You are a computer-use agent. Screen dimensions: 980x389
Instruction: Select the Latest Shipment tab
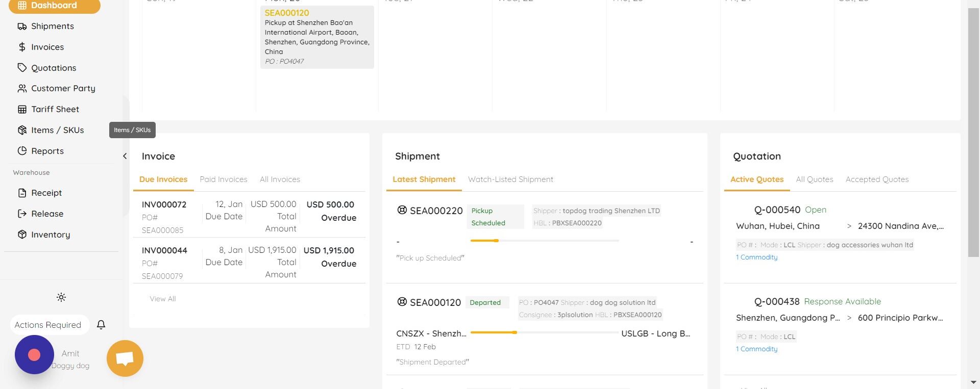(424, 179)
